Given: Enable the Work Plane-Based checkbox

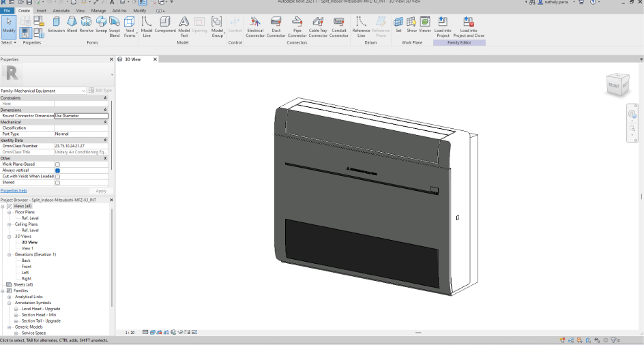Looking at the screenshot, I should (x=57, y=164).
